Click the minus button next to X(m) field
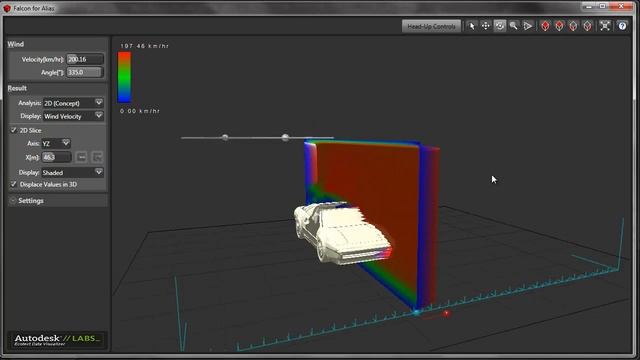The height and width of the screenshot is (360, 640). (82, 157)
